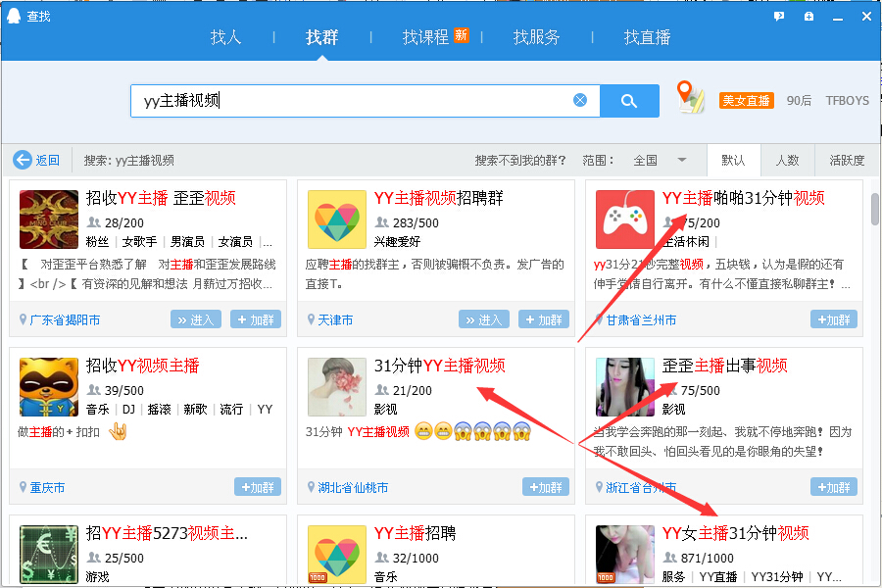Open raccoon avatar of 招收YY视频主播

tap(49, 387)
